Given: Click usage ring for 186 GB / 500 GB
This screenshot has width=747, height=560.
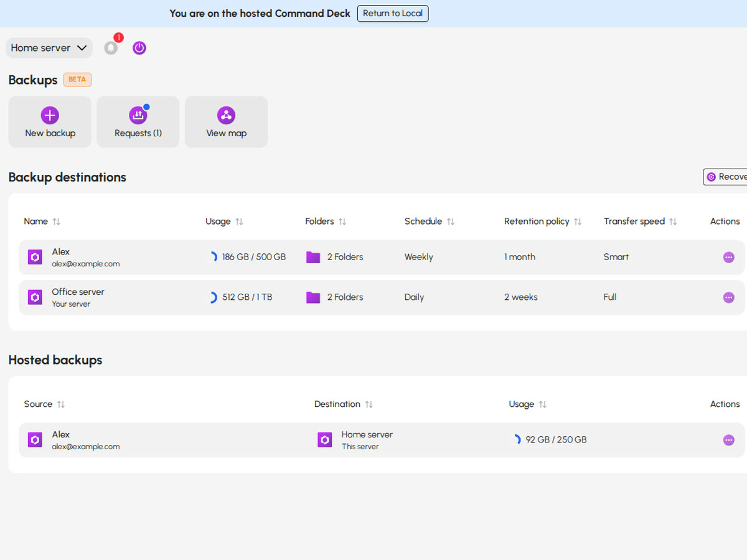Looking at the screenshot, I should (x=213, y=257).
